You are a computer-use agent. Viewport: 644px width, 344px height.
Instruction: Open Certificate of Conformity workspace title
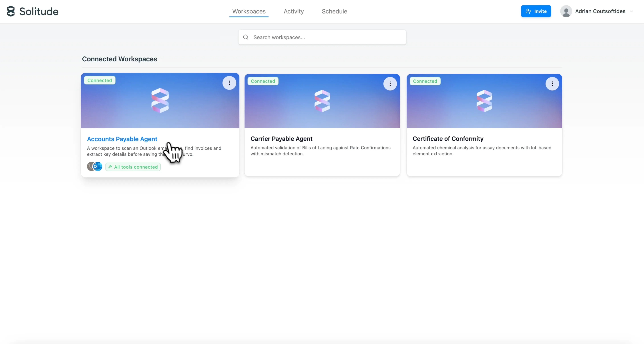click(x=448, y=139)
